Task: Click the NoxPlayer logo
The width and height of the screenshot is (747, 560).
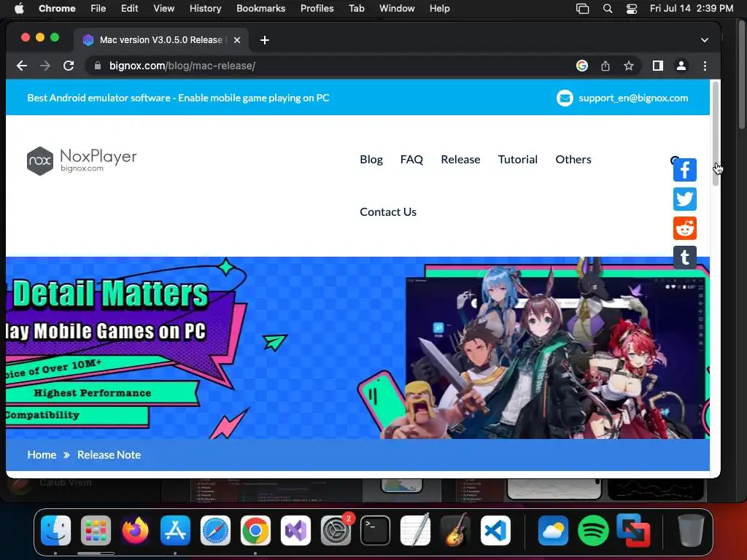Action: coord(82,160)
